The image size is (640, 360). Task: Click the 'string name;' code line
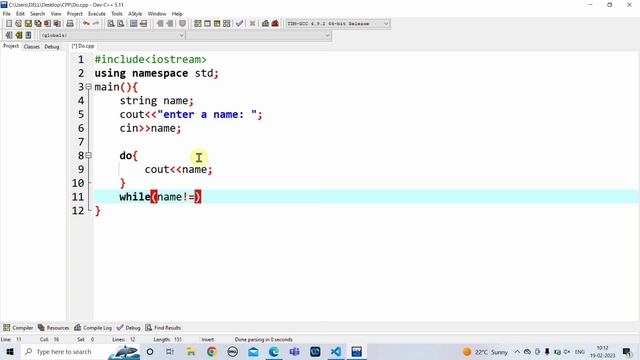click(157, 101)
